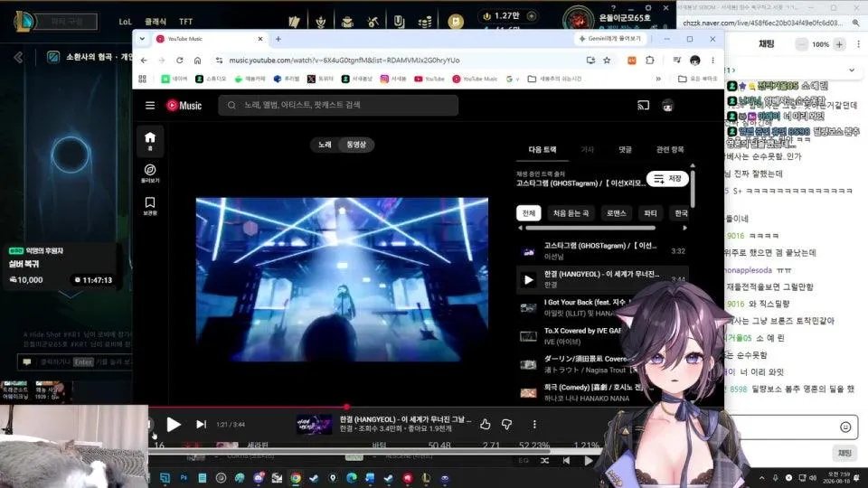Open Chrome three-dot menu
This screenshot has height=488, width=868.
(713, 61)
